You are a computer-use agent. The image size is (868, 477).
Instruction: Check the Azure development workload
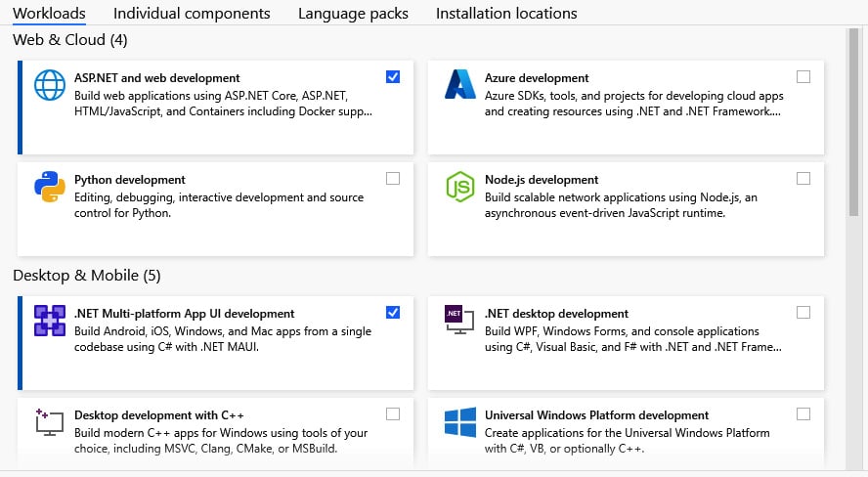click(x=803, y=77)
